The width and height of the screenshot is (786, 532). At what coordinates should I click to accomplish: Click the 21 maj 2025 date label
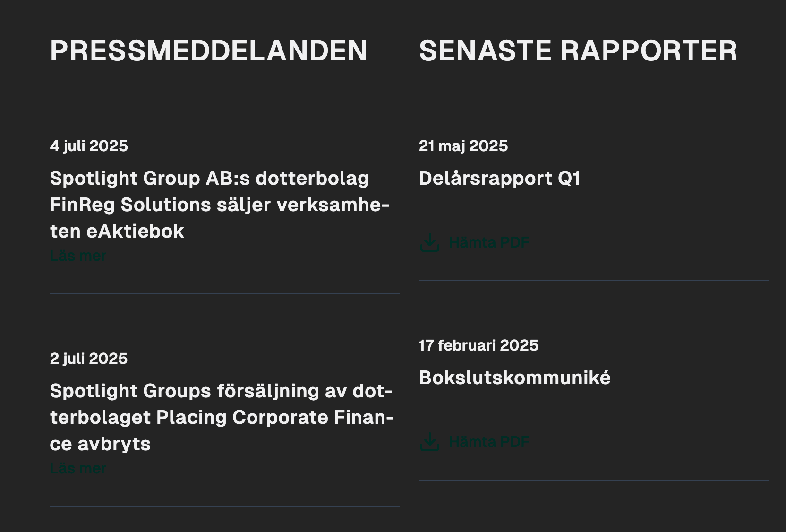pos(463,146)
